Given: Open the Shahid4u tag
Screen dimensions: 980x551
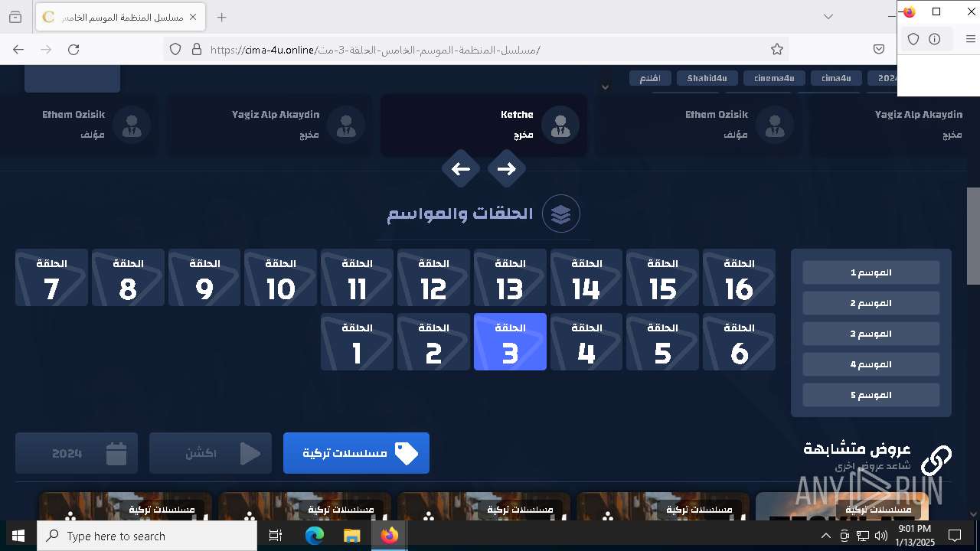Looking at the screenshot, I should pos(707,78).
